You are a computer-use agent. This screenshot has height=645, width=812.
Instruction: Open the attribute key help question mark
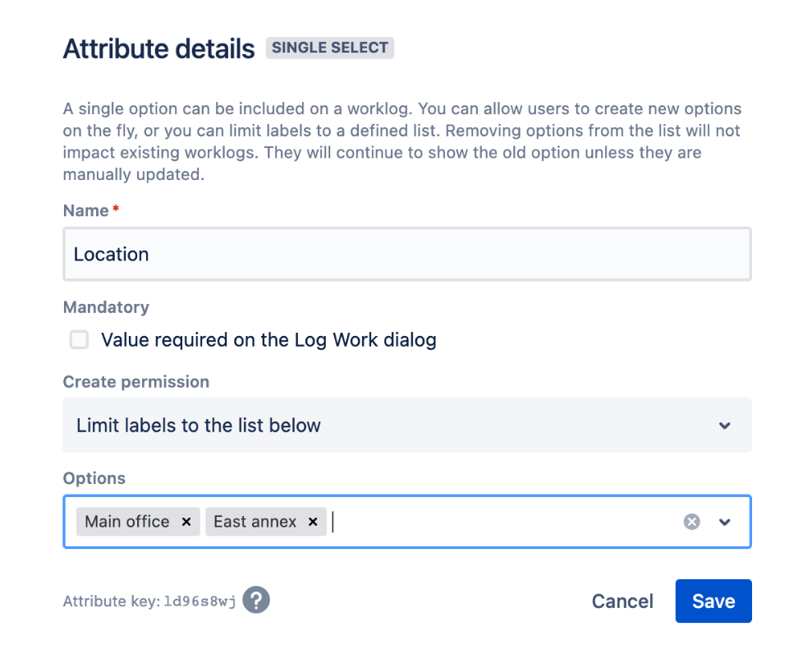pyautogui.click(x=256, y=600)
